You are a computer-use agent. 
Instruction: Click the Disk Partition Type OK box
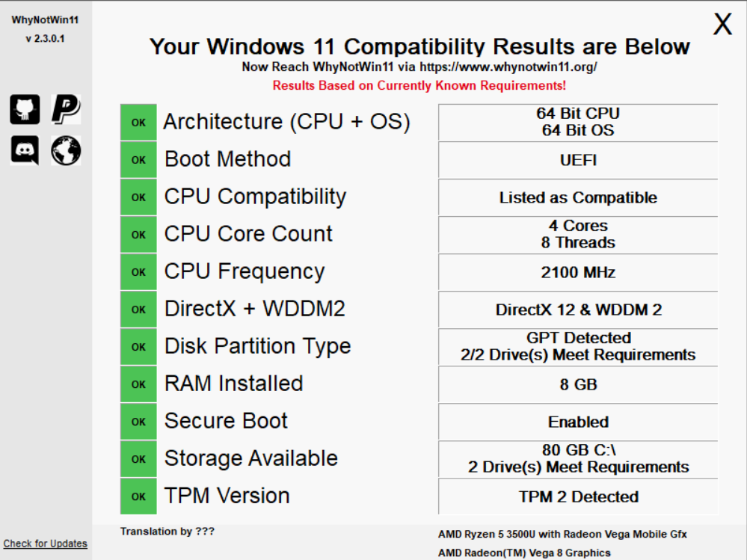tap(138, 347)
